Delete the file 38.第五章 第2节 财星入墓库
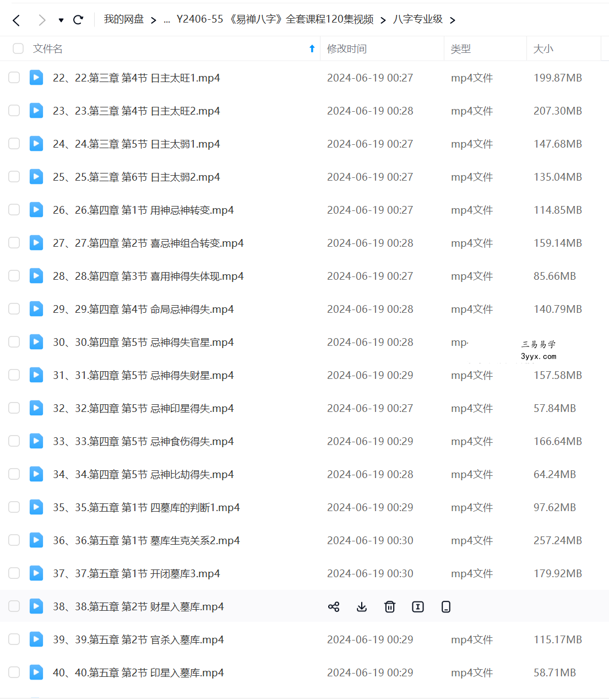 point(390,606)
